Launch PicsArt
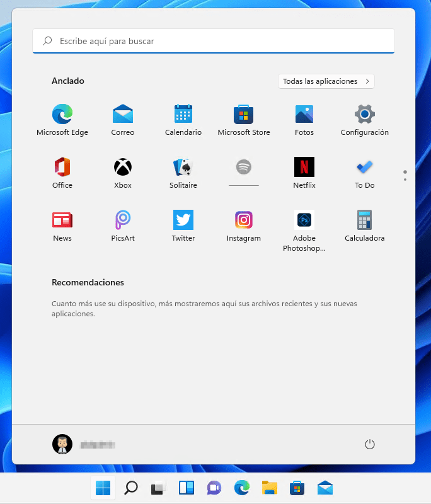431x504 pixels. tap(122, 226)
